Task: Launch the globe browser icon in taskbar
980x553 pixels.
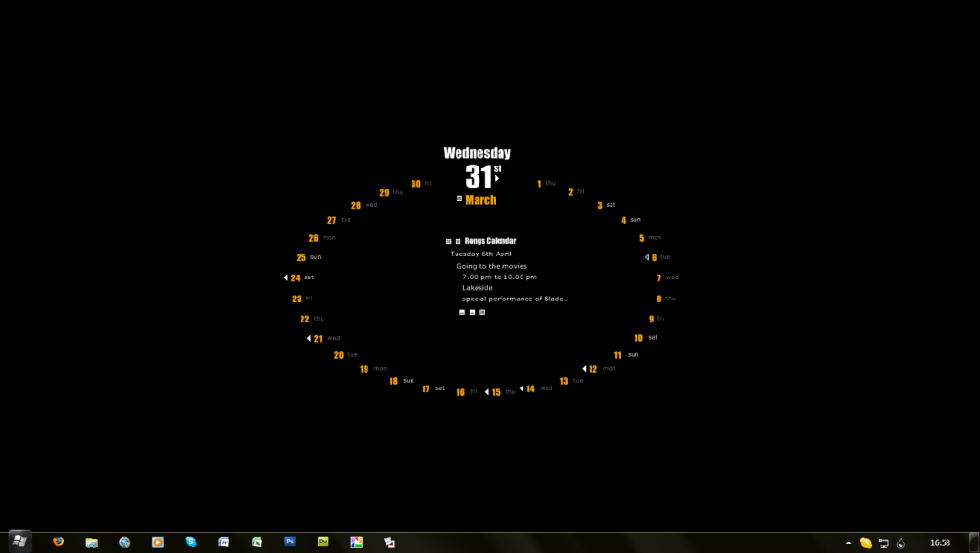Action: click(124, 542)
